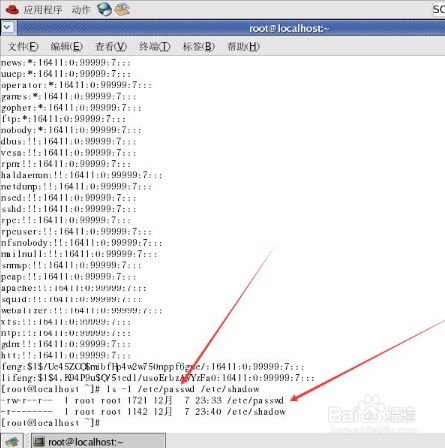Click the -rw-r--r-- /etc/passwd listing line
445x448 pixels.
coord(142,401)
